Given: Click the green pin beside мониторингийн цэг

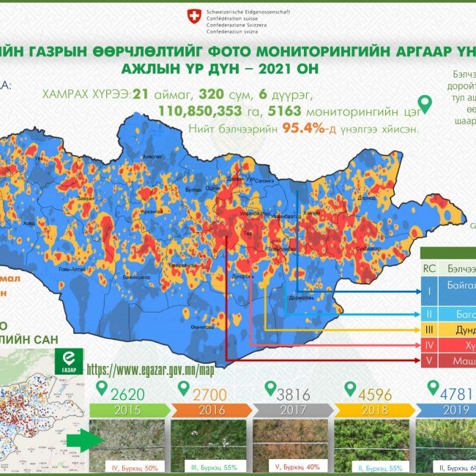Looking at the screenshot, I should click(x=425, y=105).
